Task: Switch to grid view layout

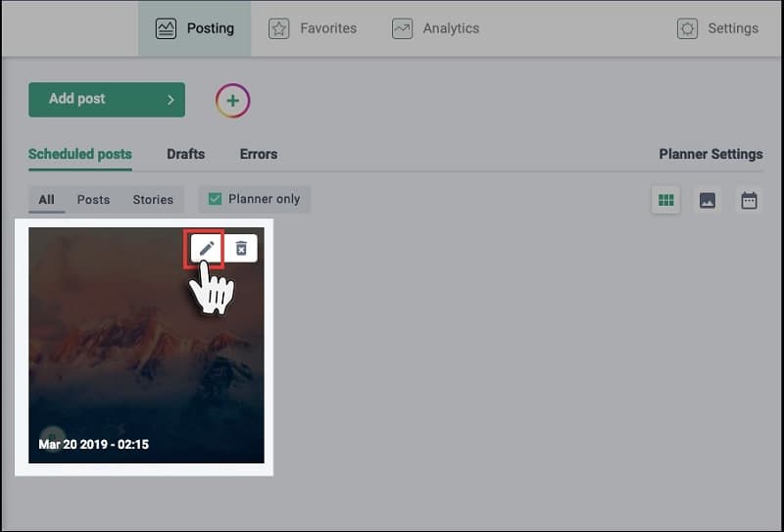Action: coord(665,201)
